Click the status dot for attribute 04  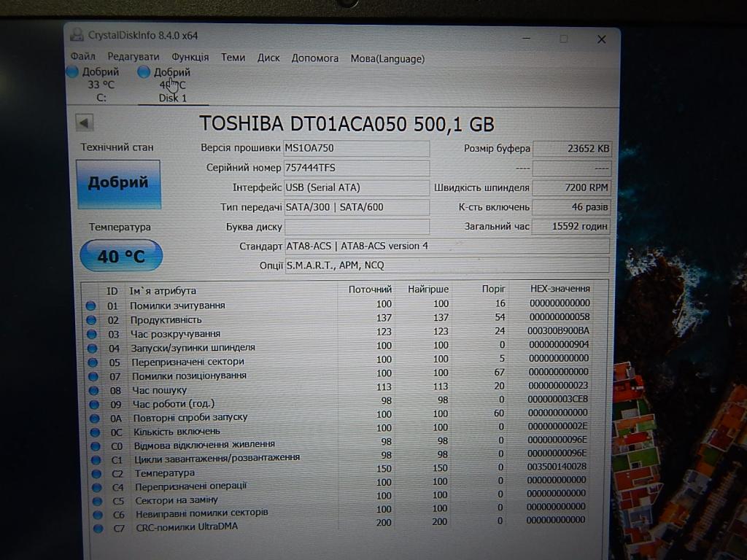[x=92, y=349]
